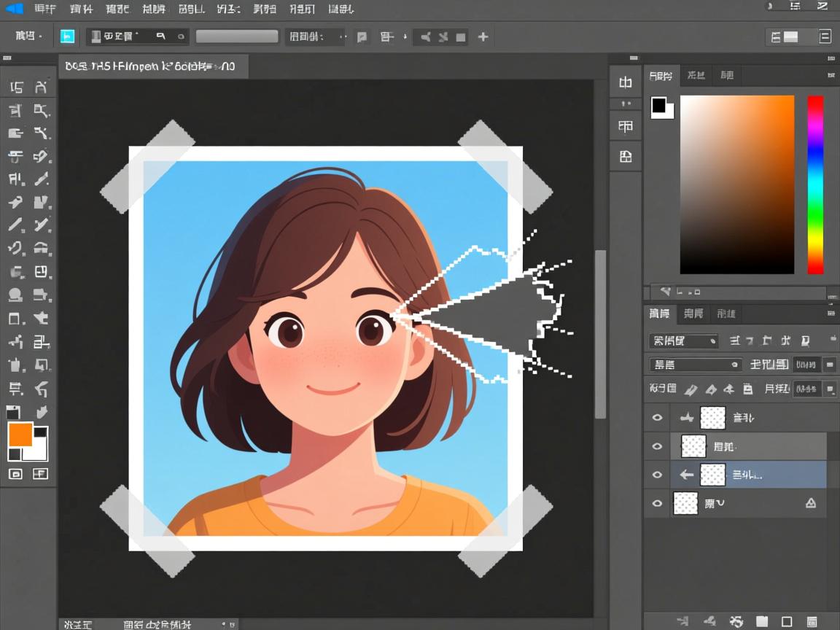Click the square new layer icon at panel bottom

[787, 621]
